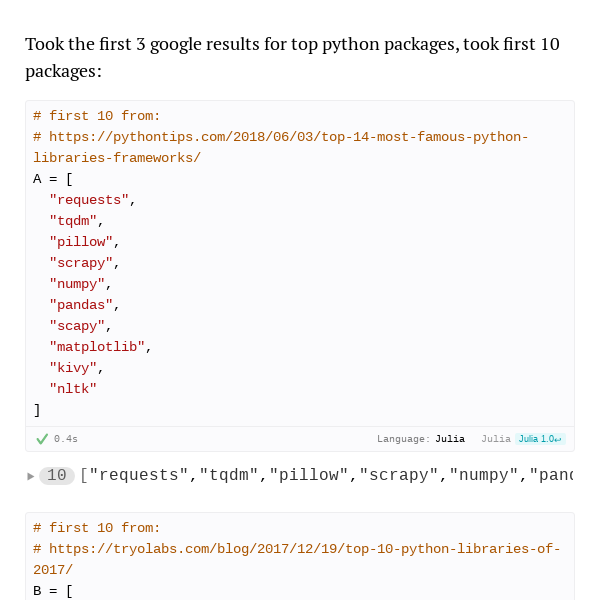Screen dimensions: 600x600
Task: Place cursor on the "requests" string
Action: 89,200
